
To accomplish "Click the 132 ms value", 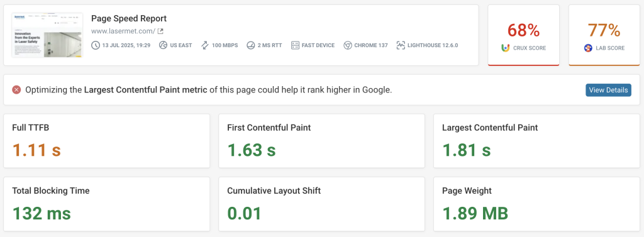I will pos(42,213).
